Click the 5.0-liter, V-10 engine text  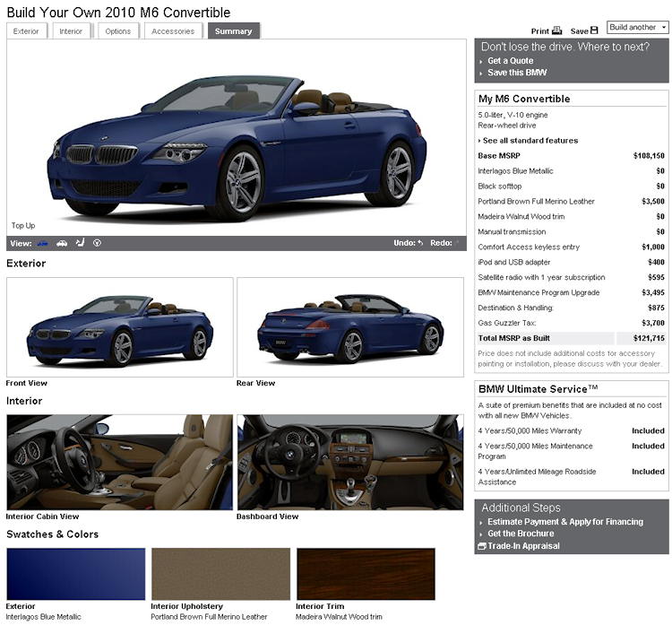click(513, 115)
